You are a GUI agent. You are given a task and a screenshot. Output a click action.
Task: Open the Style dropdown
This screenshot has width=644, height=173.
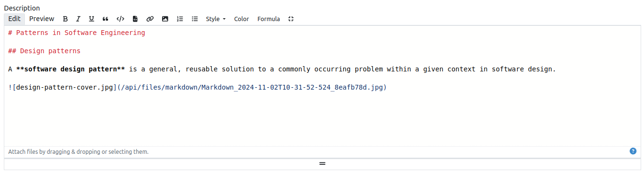[x=216, y=19]
